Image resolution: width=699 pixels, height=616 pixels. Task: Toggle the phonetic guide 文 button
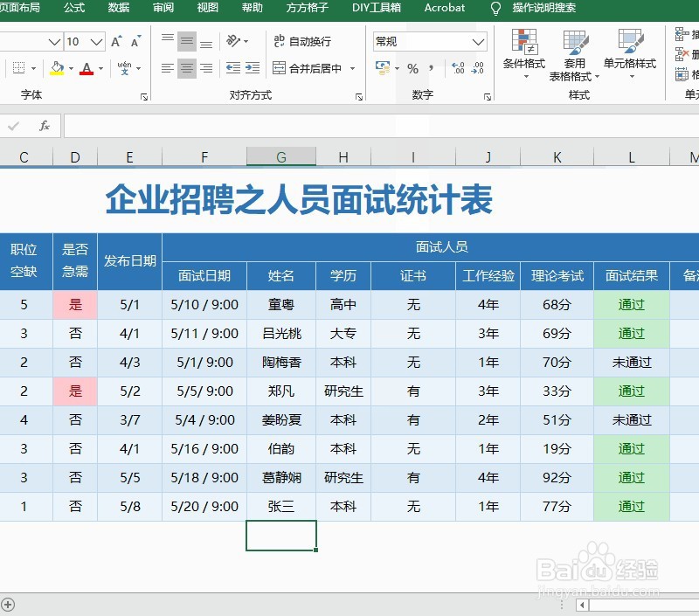[123, 68]
